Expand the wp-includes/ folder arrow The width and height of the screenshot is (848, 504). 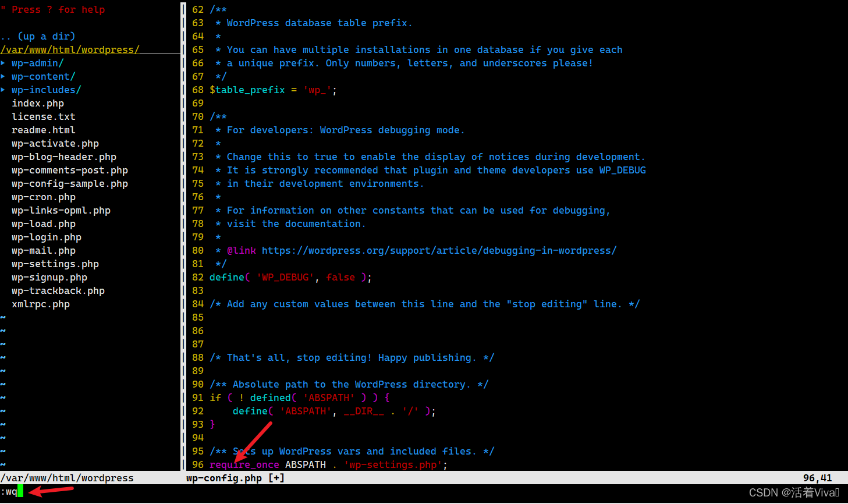point(3,90)
